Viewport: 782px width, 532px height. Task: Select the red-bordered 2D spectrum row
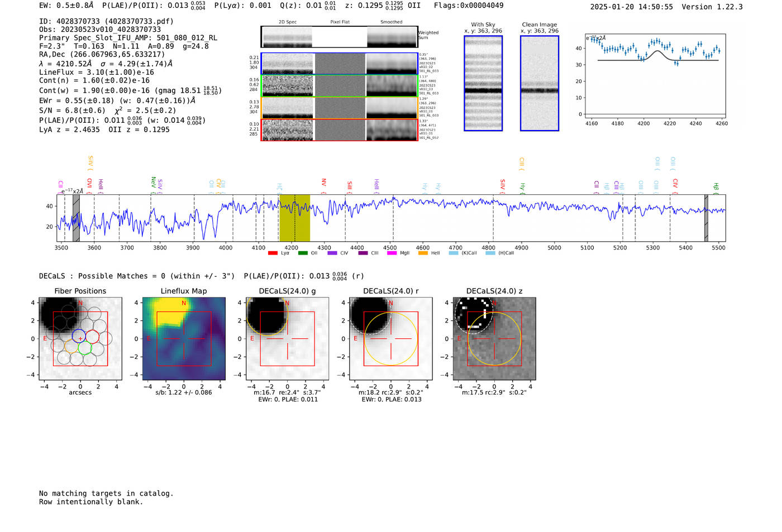pyautogui.click(x=340, y=130)
